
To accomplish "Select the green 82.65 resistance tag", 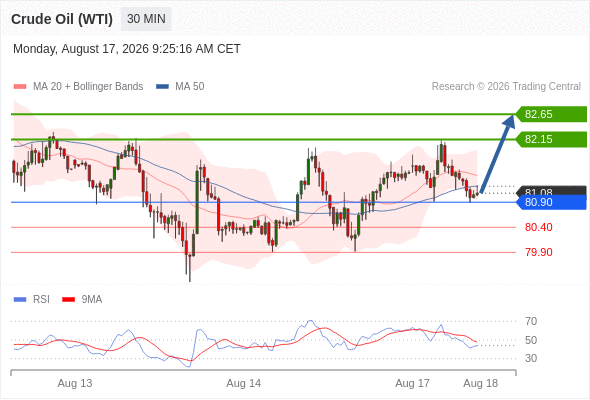I will pos(551,114).
